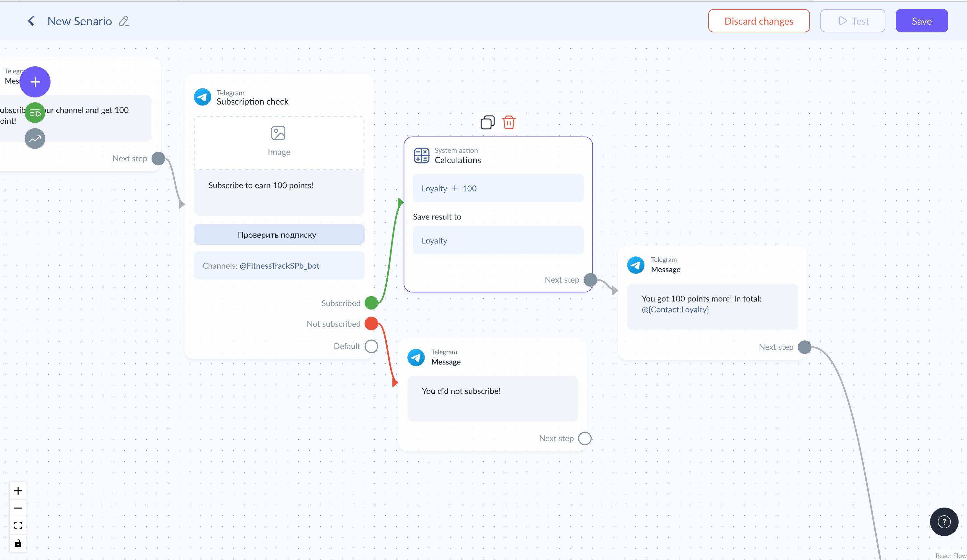Click the duplicate icon above Calculations block
The height and width of the screenshot is (560, 967).
pyautogui.click(x=487, y=122)
